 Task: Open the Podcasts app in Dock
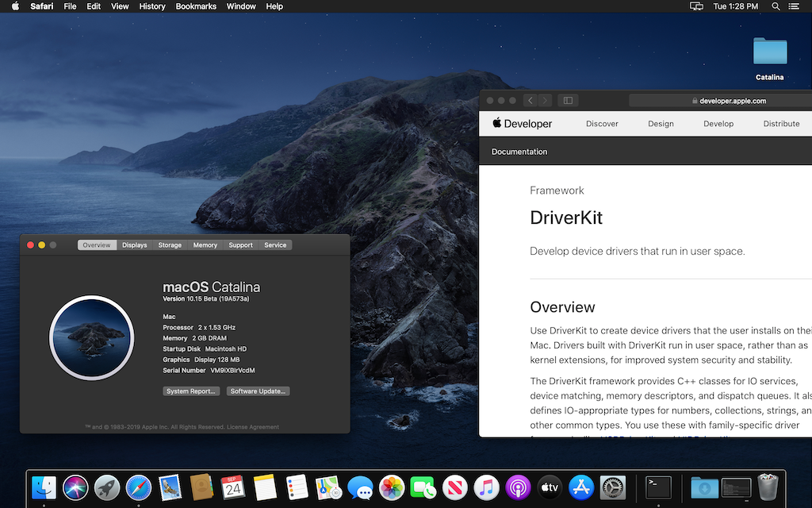click(518, 487)
